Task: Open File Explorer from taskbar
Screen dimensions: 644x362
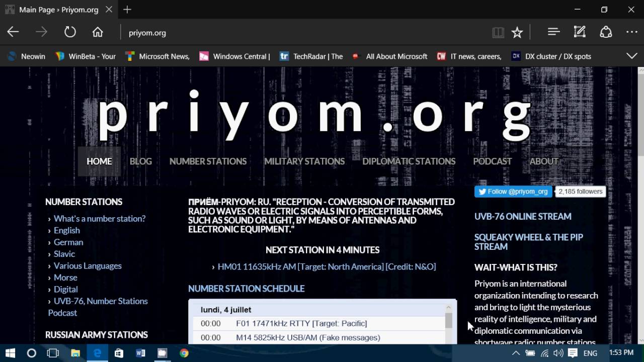Action: pos(75,353)
